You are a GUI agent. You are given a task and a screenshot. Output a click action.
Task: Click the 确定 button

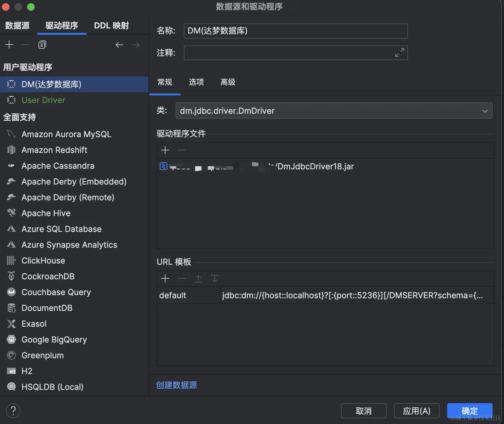470,411
